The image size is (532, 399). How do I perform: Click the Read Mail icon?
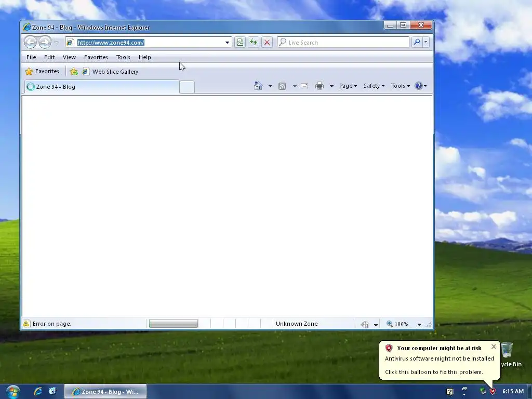pos(304,86)
